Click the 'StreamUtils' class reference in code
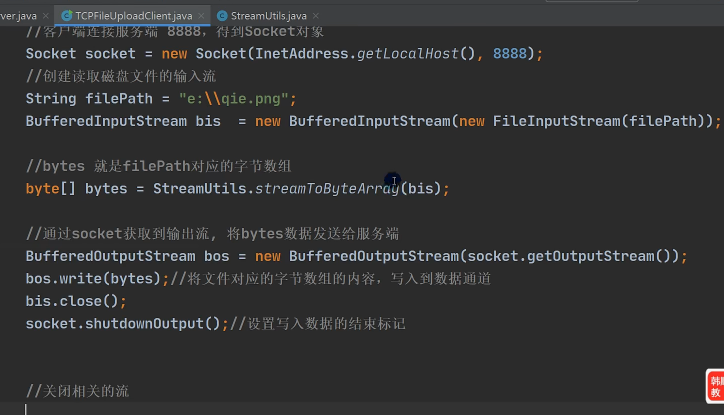This screenshot has width=724, height=415. point(199,189)
